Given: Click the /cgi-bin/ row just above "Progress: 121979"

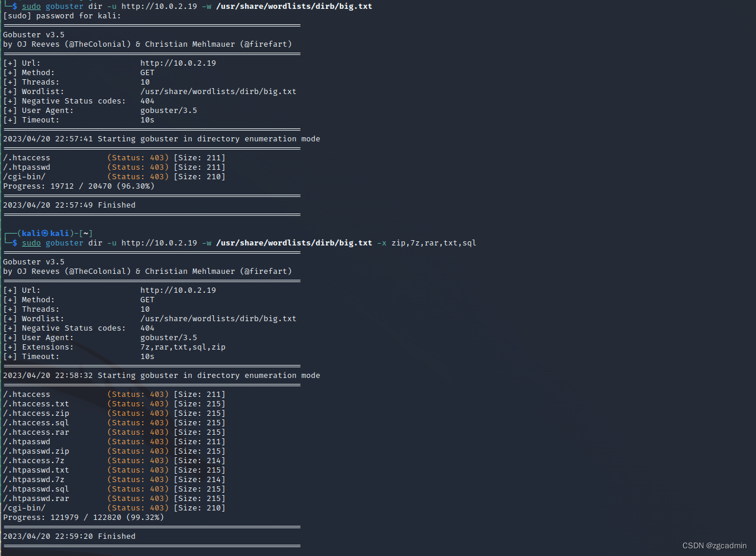Looking at the screenshot, I should (114, 508).
